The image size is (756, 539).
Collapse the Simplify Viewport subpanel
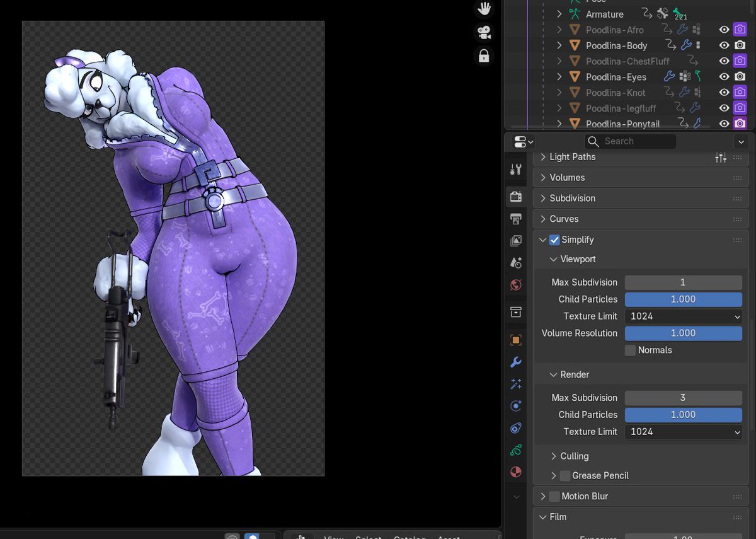tap(554, 259)
